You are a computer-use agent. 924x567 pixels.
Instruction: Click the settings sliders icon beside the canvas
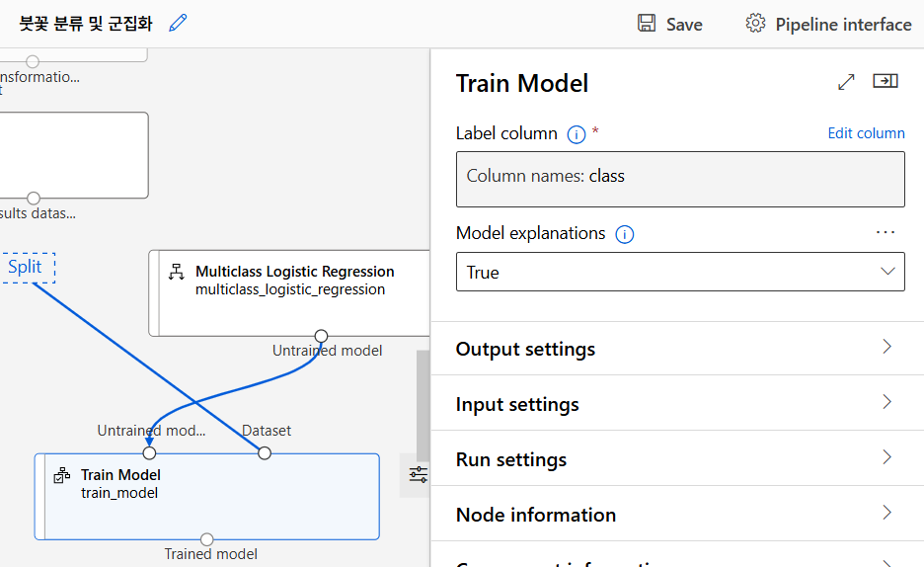coord(419,475)
